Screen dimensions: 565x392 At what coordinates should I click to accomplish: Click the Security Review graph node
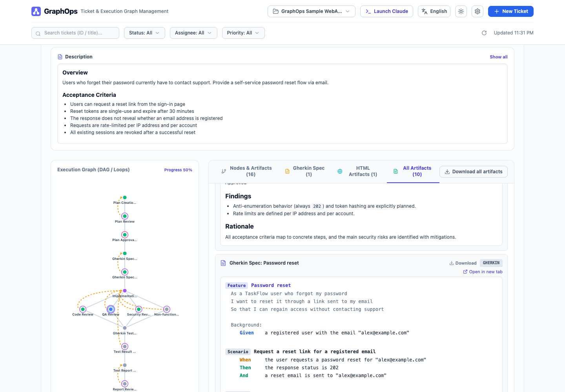pos(139,309)
